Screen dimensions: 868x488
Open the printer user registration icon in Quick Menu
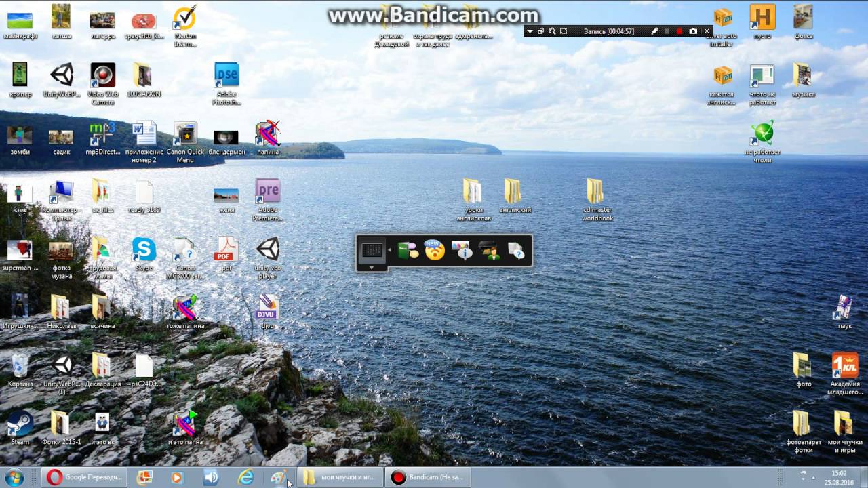click(489, 251)
